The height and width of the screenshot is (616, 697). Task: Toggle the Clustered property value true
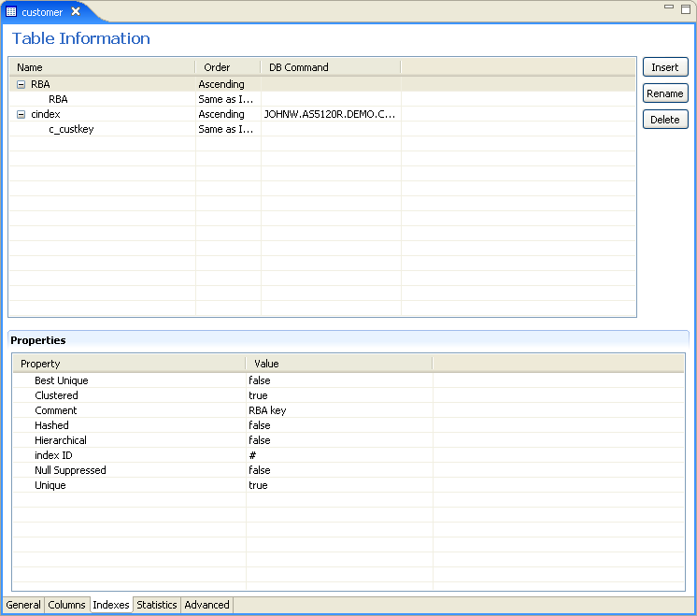pos(258,395)
